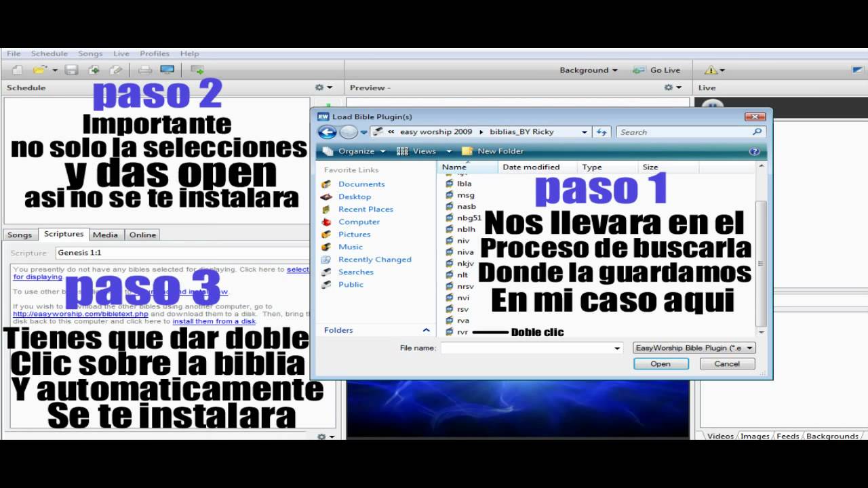Sort files by Size column

click(x=669, y=167)
